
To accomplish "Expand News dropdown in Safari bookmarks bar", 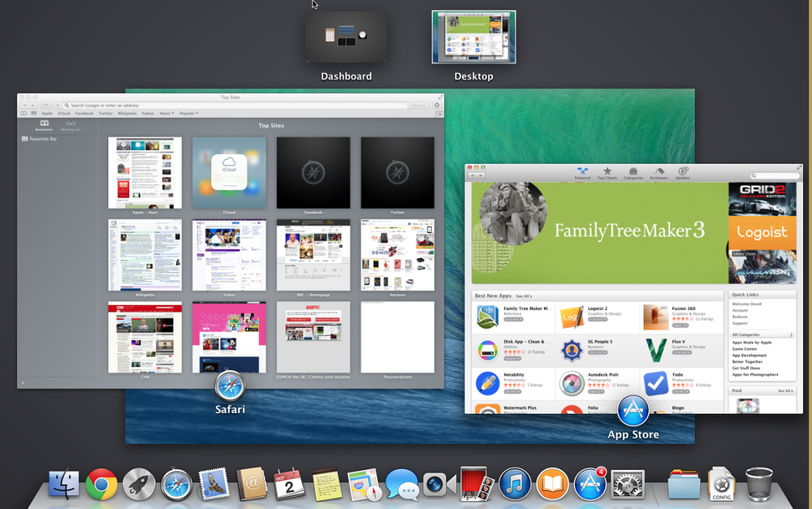I will [x=166, y=114].
